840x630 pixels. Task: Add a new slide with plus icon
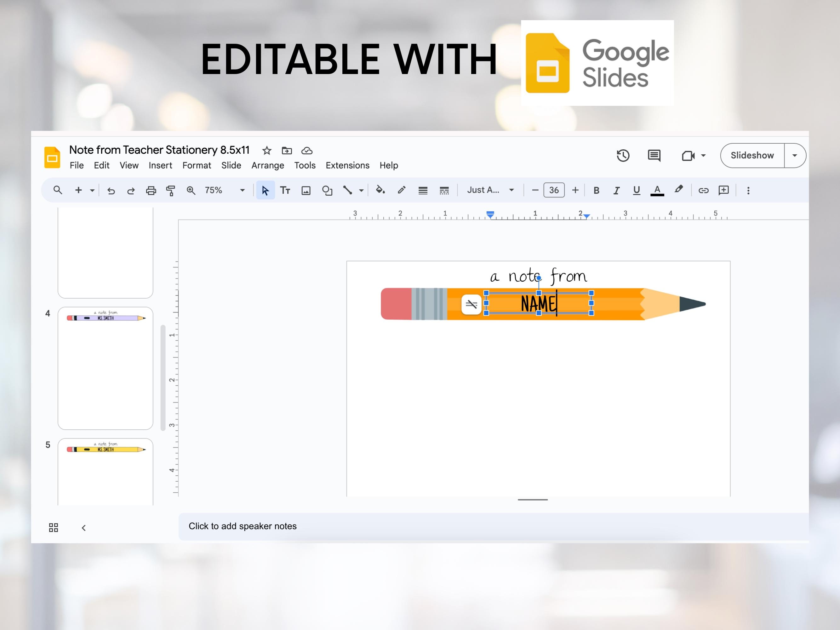tap(78, 190)
